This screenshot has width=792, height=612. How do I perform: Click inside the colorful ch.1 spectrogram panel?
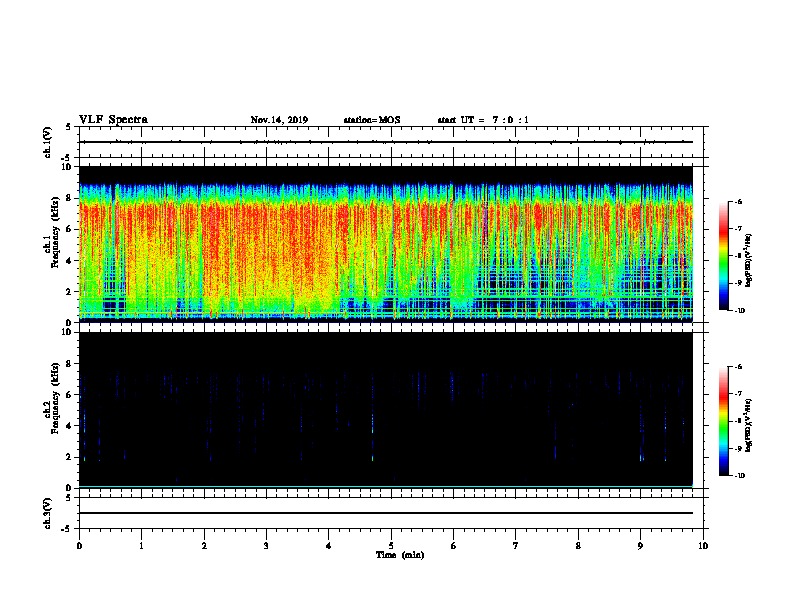(386, 244)
